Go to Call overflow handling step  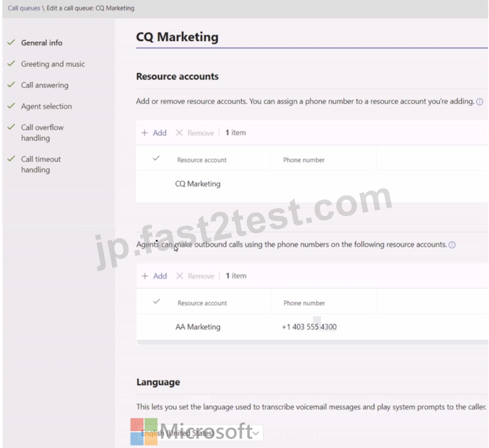tap(42, 133)
